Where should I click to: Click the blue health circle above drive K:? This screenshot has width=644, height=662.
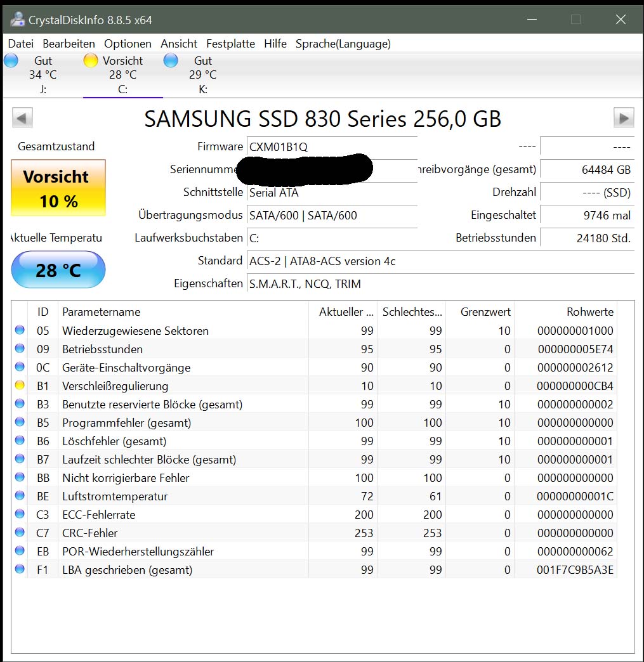pyautogui.click(x=170, y=60)
